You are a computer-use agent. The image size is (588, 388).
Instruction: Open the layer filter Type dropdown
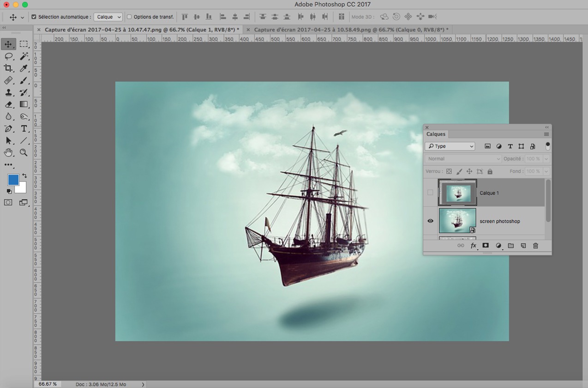[450, 146]
